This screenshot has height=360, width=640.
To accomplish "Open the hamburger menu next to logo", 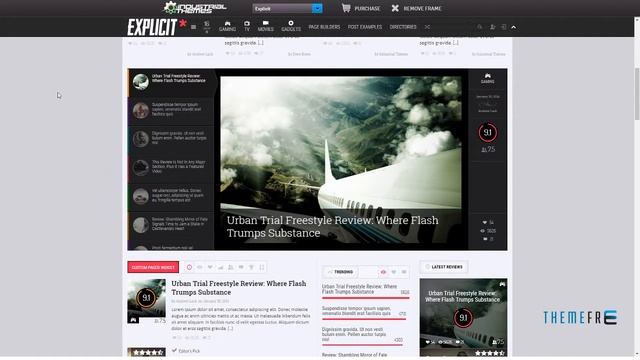I will (193, 27).
